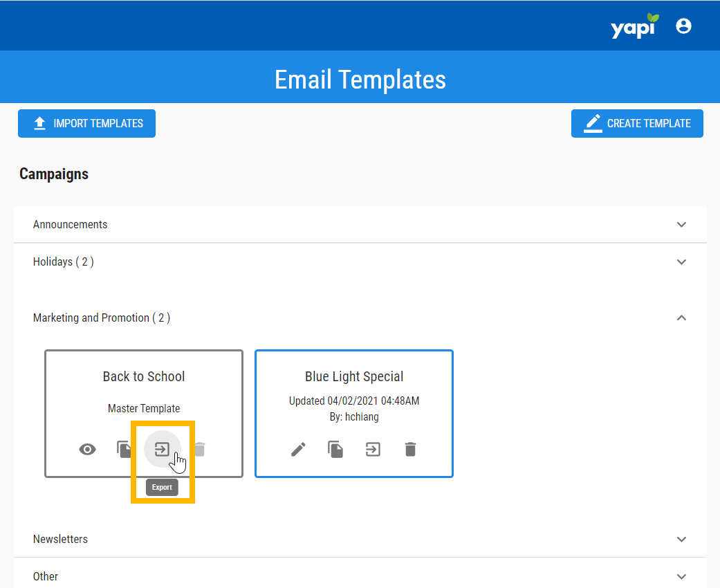Click the Other row label
Viewport: 720px width, 588px height.
46,576
